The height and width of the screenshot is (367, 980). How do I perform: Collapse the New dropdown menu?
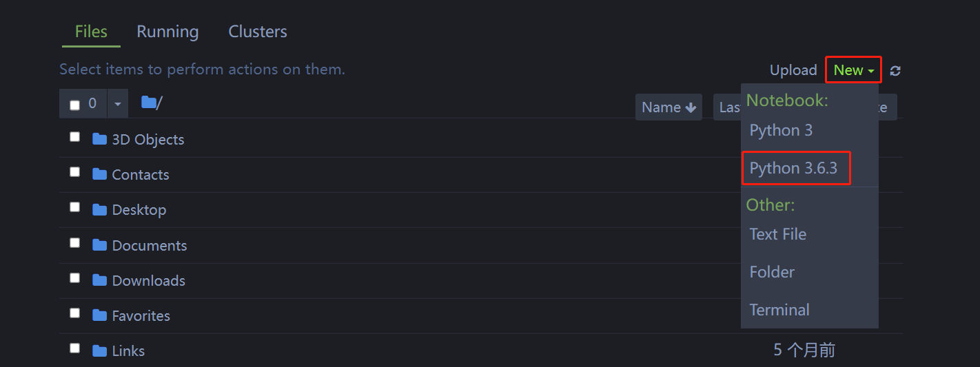pos(854,70)
